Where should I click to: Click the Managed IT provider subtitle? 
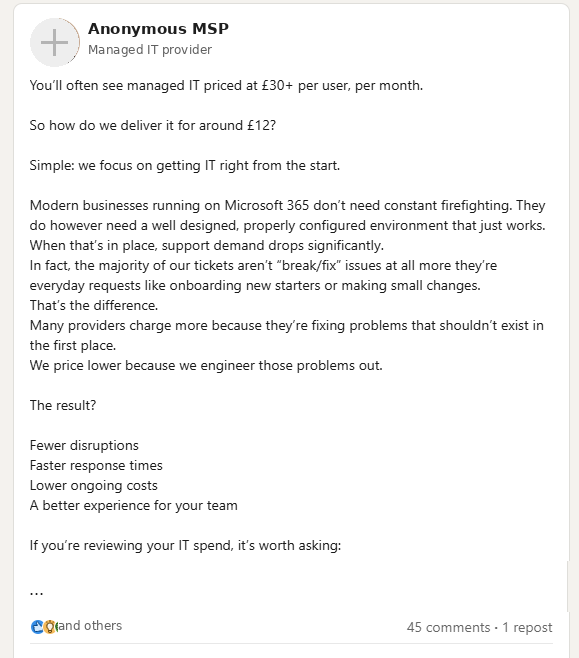tap(150, 50)
